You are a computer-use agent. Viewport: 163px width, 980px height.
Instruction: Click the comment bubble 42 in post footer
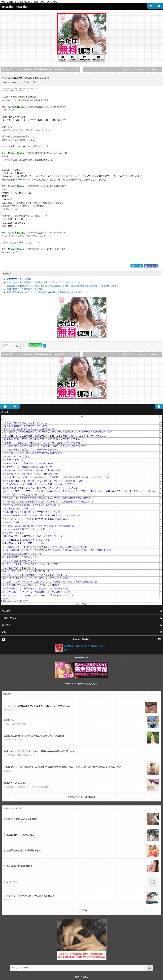[15, 346]
